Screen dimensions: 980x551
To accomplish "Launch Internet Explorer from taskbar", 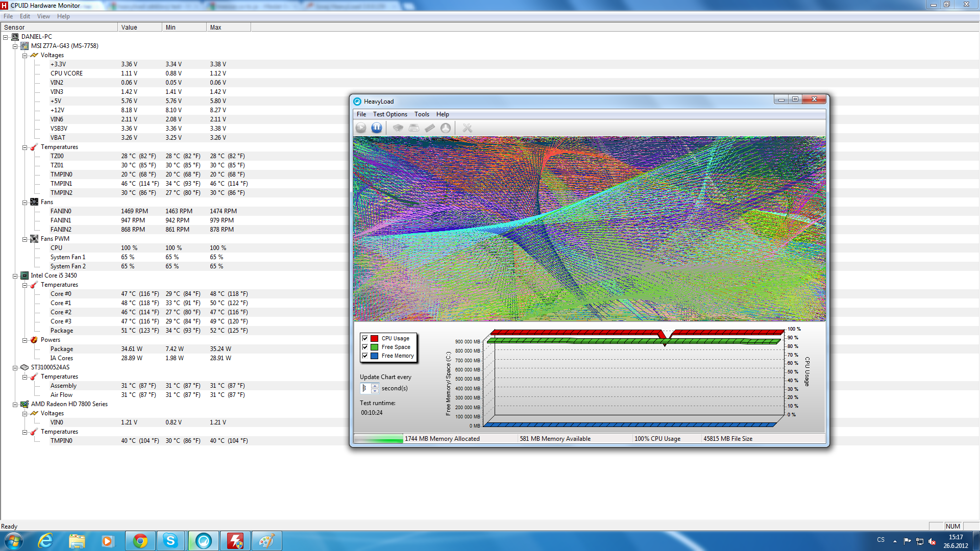I will point(45,541).
